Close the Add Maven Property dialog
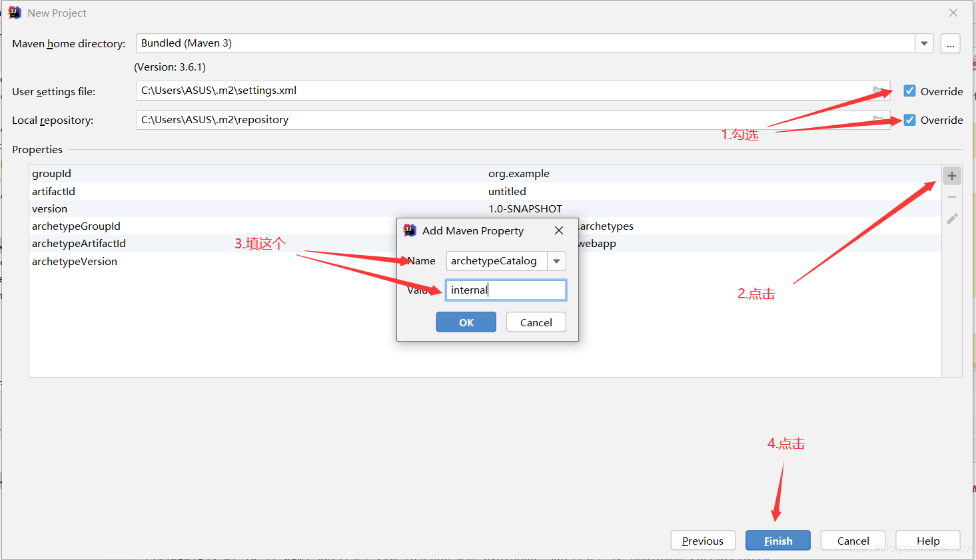The image size is (976, 560). pyautogui.click(x=559, y=230)
